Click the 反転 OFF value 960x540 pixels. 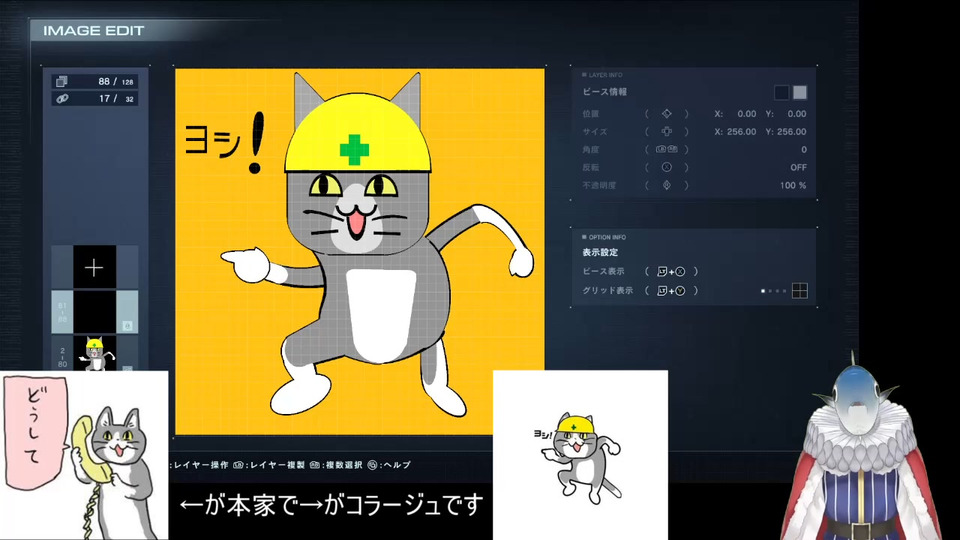point(798,167)
